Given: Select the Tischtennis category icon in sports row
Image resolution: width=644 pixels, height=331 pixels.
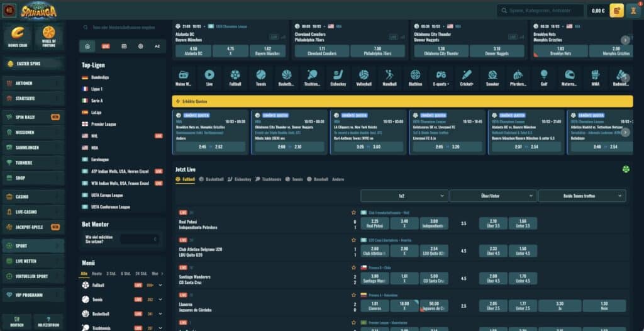Looking at the screenshot, I should click(x=312, y=77).
